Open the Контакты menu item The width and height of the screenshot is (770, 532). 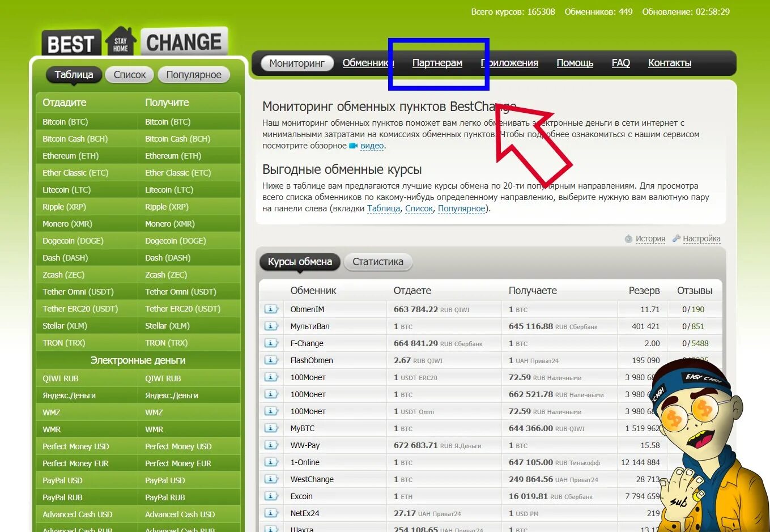670,63
